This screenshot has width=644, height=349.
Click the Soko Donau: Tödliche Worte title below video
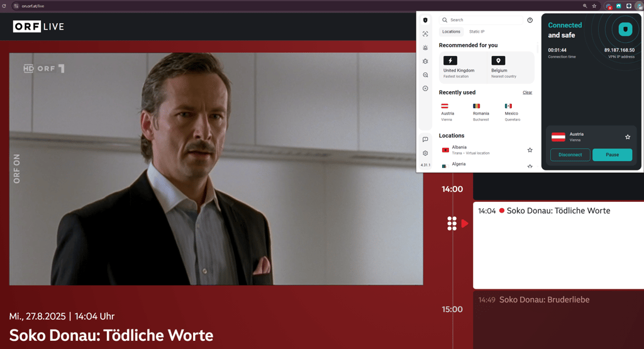point(111,335)
